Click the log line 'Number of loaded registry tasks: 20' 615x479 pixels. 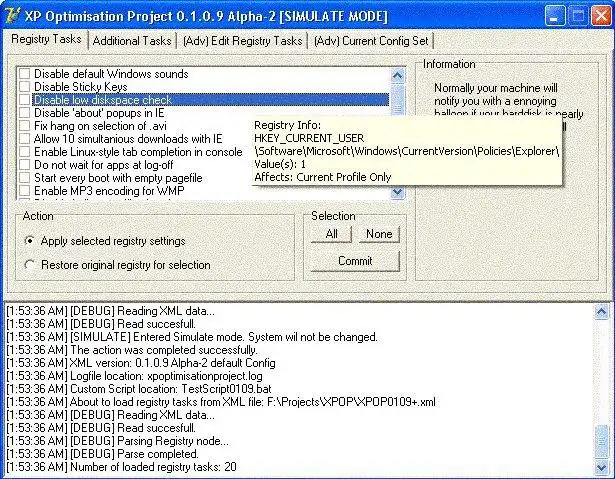[122, 467]
